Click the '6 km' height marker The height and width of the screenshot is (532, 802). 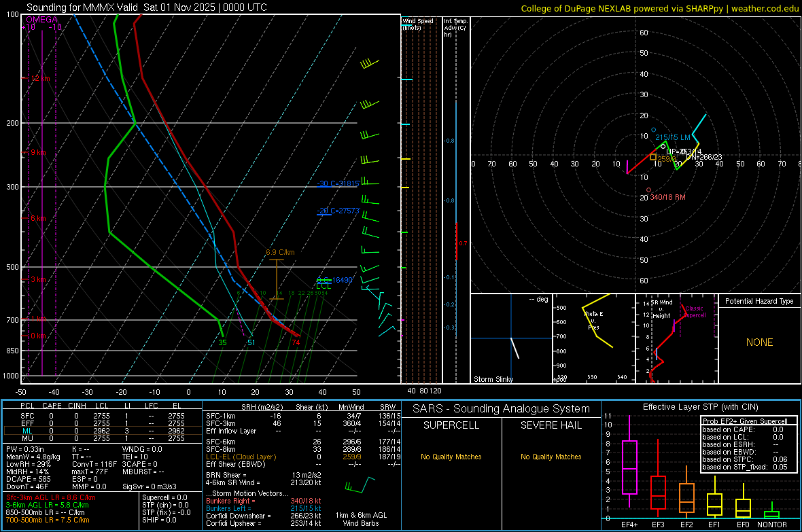[38, 218]
